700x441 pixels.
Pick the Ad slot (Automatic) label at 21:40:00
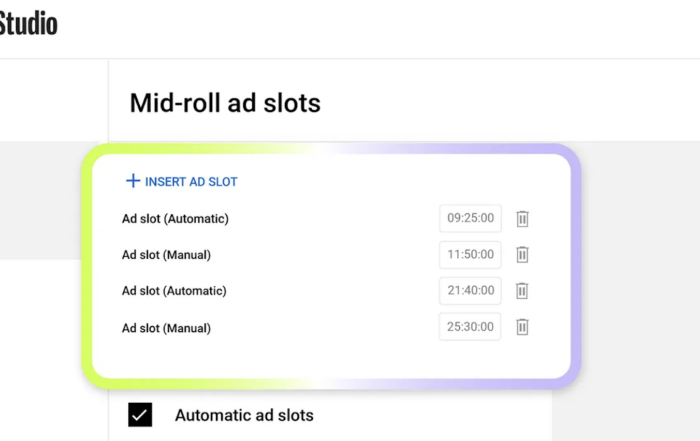(175, 291)
